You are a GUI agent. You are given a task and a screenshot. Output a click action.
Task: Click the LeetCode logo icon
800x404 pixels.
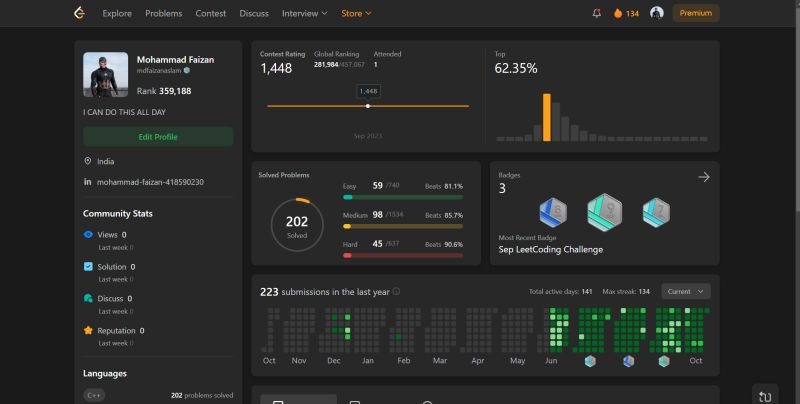[79, 13]
